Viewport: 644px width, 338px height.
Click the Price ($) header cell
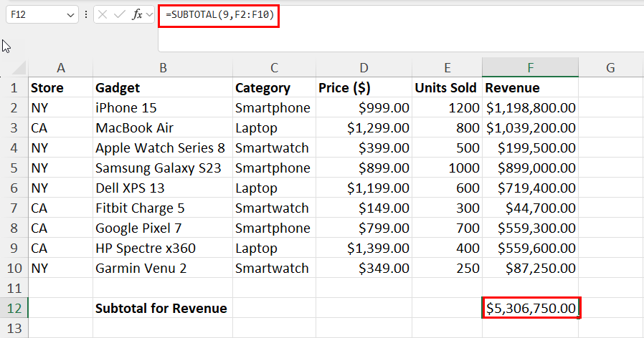tap(364, 88)
